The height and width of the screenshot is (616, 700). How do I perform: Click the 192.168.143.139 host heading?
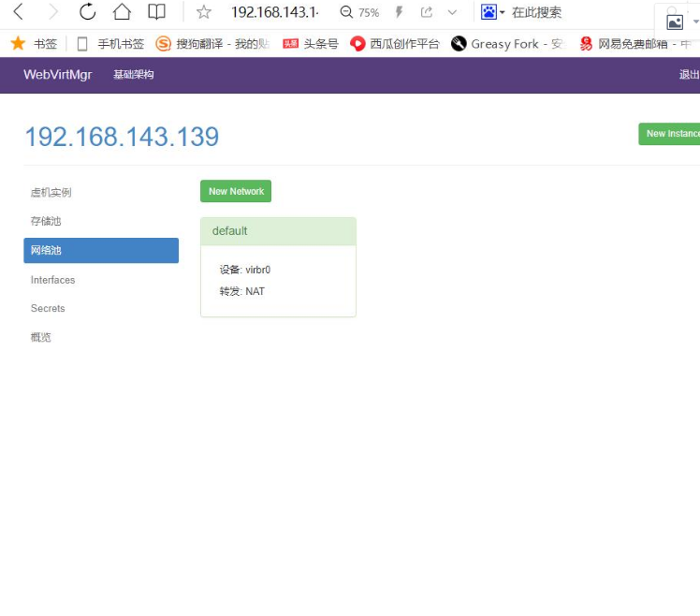(x=122, y=137)
